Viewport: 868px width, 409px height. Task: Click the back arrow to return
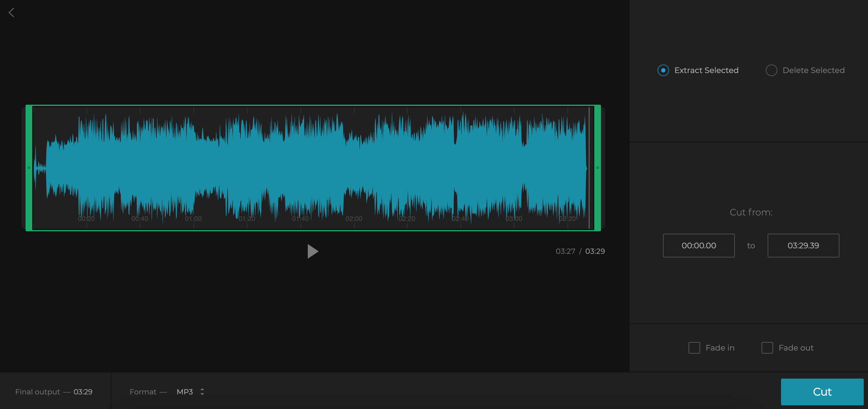tap(12, 12)
